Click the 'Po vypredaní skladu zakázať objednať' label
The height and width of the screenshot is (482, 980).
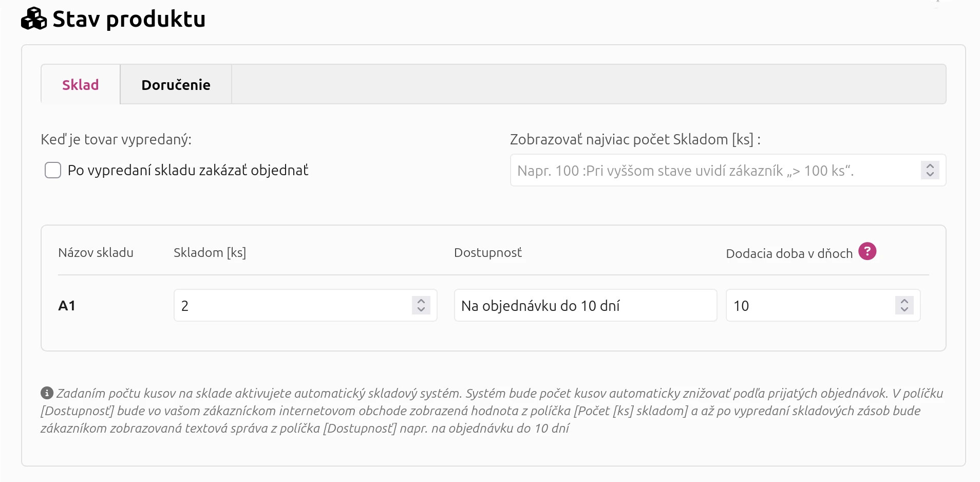tap(188, 170)
